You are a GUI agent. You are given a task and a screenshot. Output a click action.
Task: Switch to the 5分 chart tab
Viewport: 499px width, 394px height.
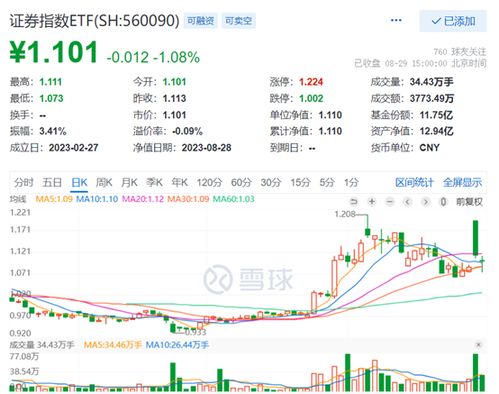pyautogui.click(x=327, y=183)
